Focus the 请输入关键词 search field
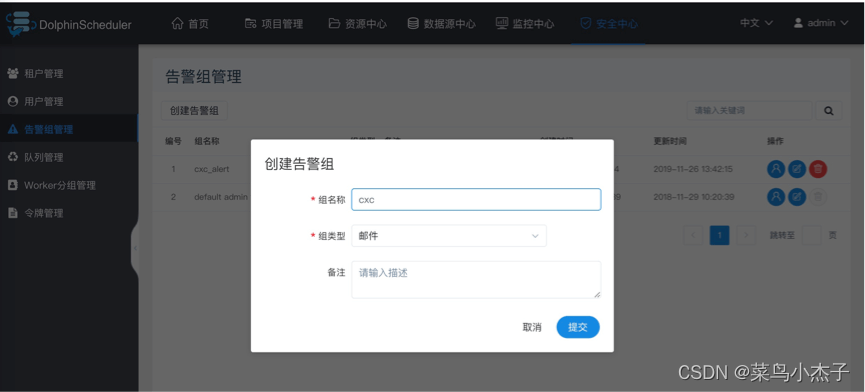The height and width of the screenshot is (392, 865). [x=749, y=111]
